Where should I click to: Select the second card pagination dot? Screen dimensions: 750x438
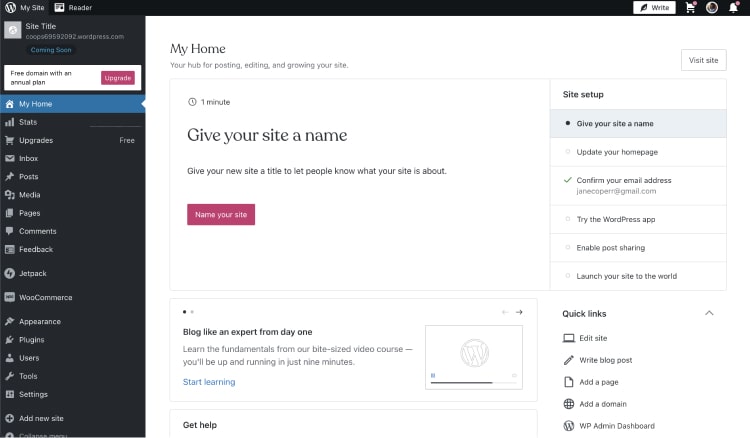coord(192,312)
